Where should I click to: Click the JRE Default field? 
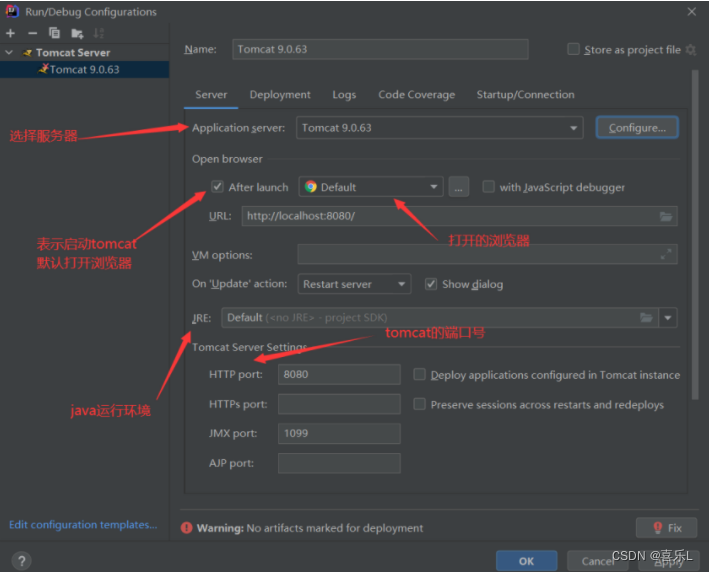440,318
